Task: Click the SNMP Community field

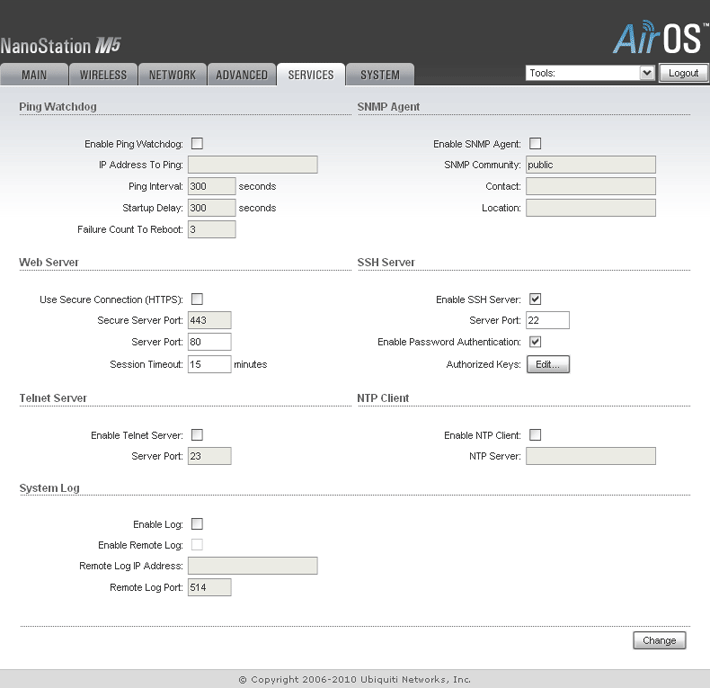Action: coord(591,164)
